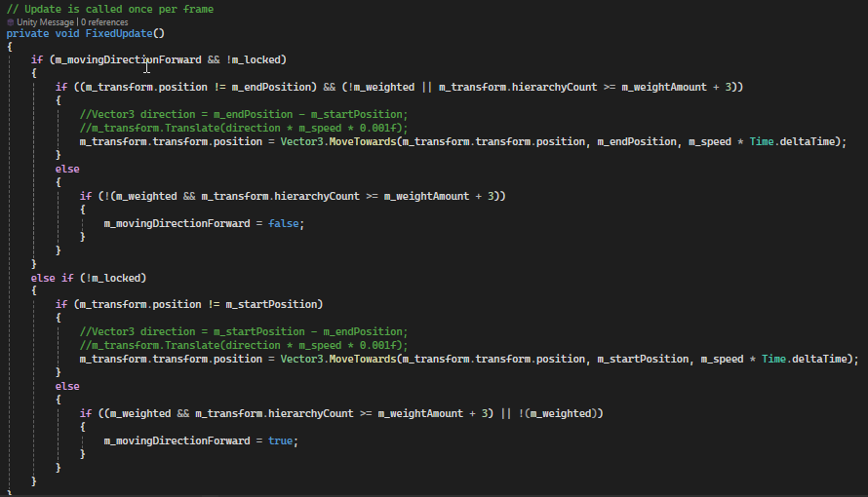Click 'Vector3' in the uncommented m_endPosition MoveTowards line
The width and height of the screenshot is (868, 497).
coord(301,141)
